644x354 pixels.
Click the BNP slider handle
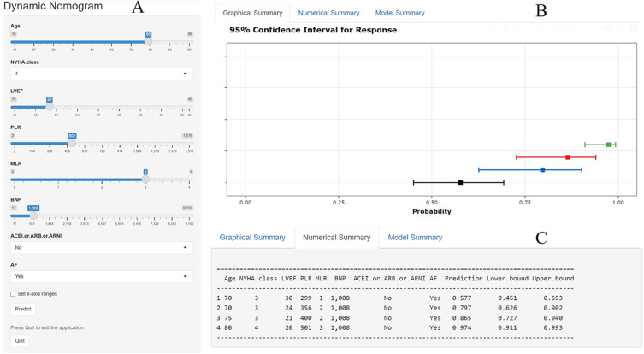pos(33,215)
